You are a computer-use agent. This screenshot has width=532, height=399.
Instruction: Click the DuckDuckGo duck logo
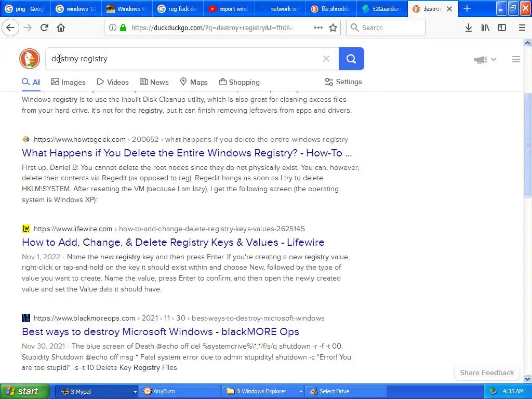(x=30, y=59)
